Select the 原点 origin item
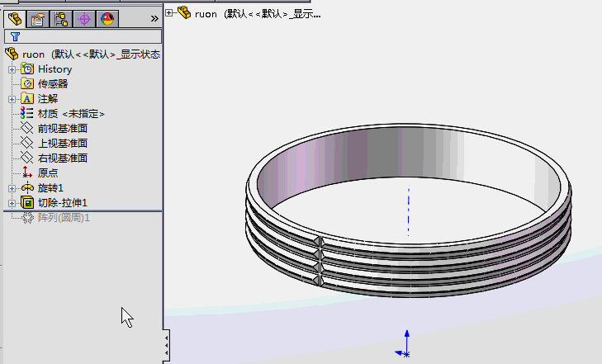The image size is (602, 364). click(x=48, y=173)
